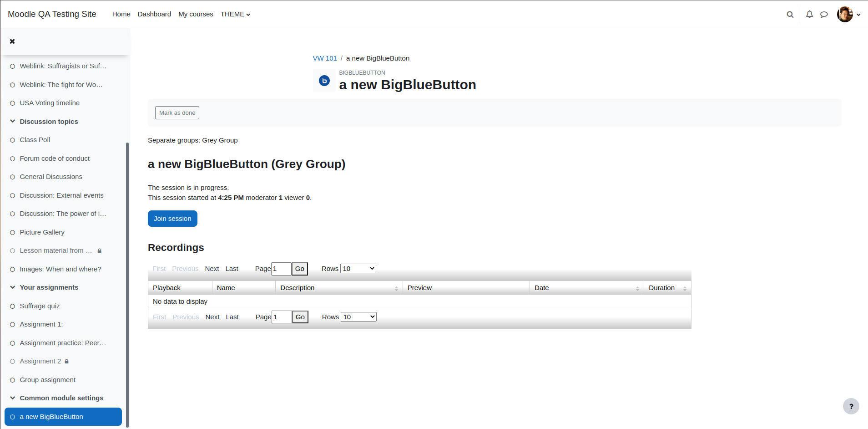868x429 pixels.
Task: Open the VW 101 breadcrumb link
Action: click(325, 58)
